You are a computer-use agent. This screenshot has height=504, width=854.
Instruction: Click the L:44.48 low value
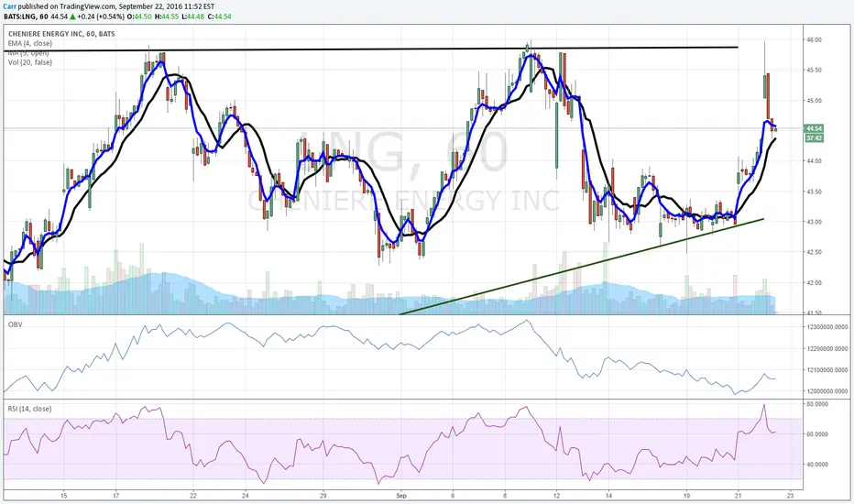192,16
